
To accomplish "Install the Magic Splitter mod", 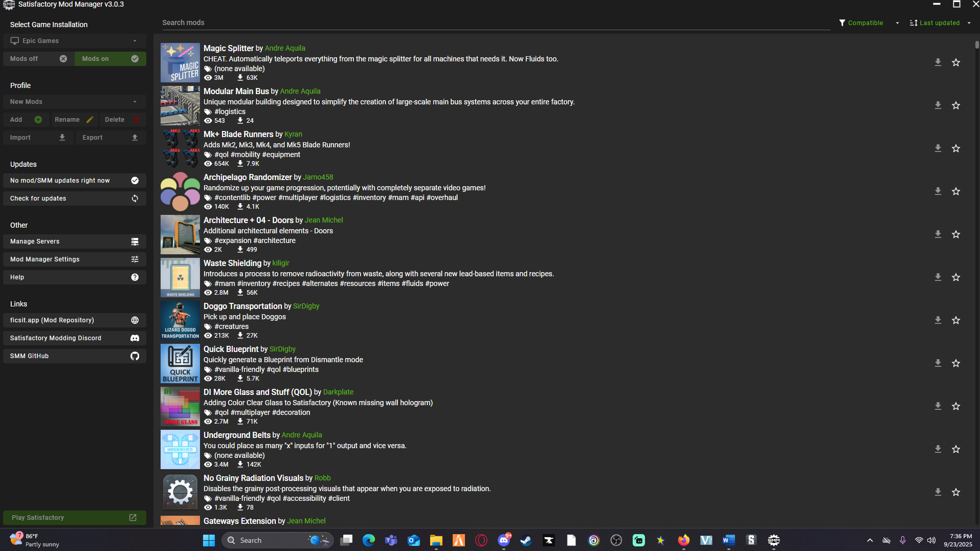I will pyautogui.click(x=938, y=62).
